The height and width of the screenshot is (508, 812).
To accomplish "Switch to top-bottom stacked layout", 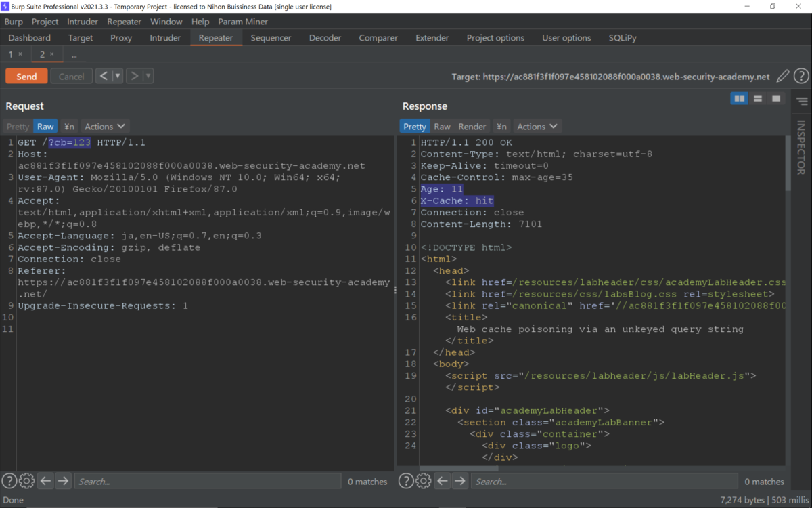I will point(758,99).
